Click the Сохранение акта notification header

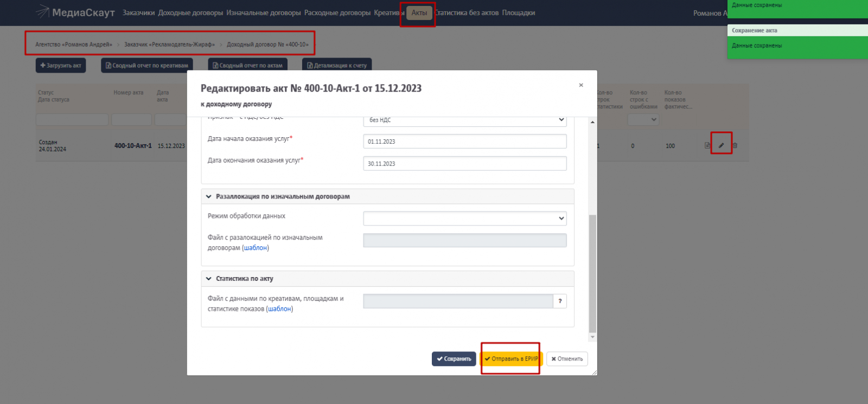pos(797,30)
